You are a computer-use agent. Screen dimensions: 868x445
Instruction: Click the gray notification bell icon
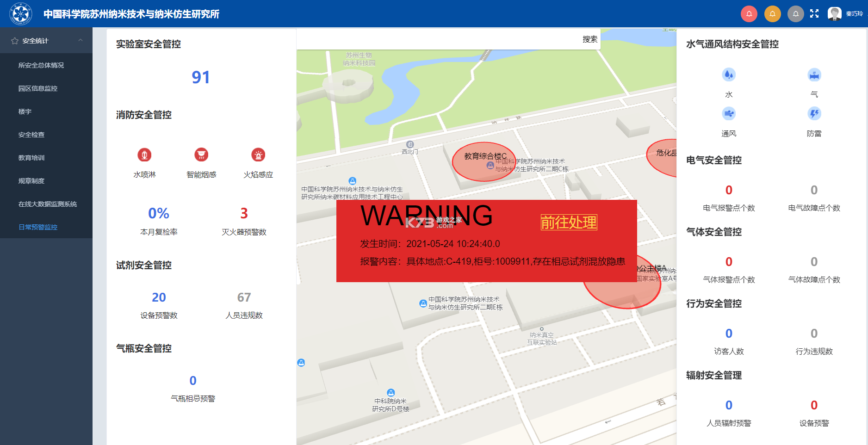coord(796,14)
